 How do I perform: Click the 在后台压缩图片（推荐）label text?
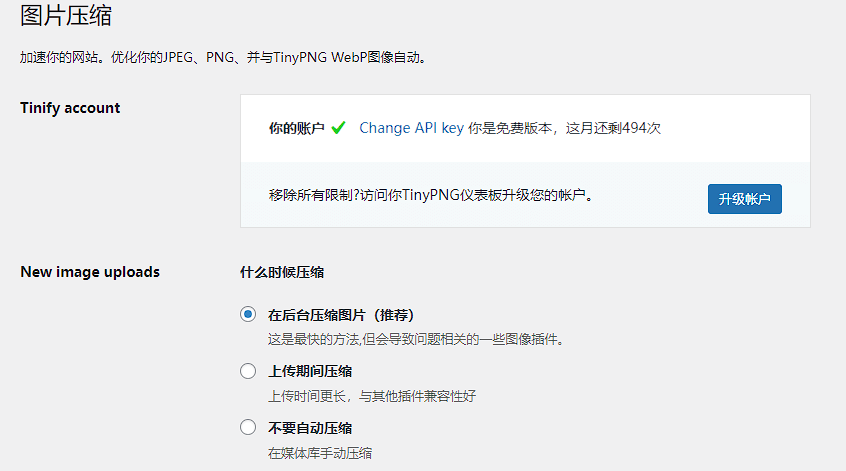341,315
